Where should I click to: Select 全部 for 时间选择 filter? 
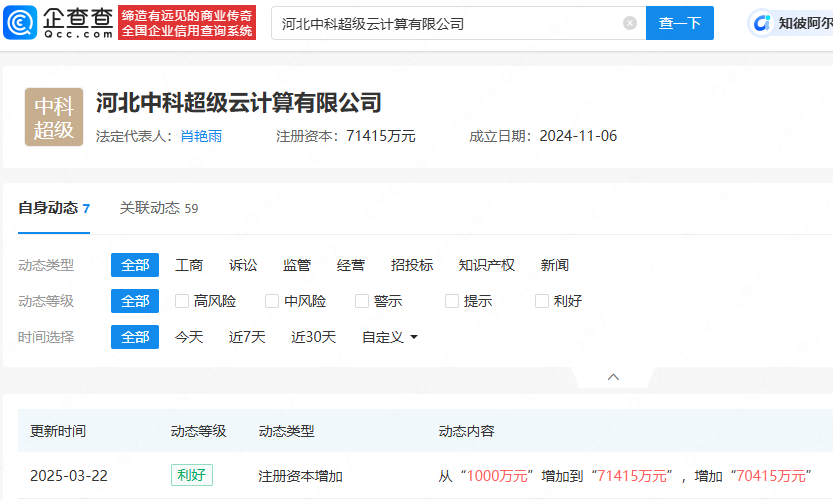[x=135, y=337]
